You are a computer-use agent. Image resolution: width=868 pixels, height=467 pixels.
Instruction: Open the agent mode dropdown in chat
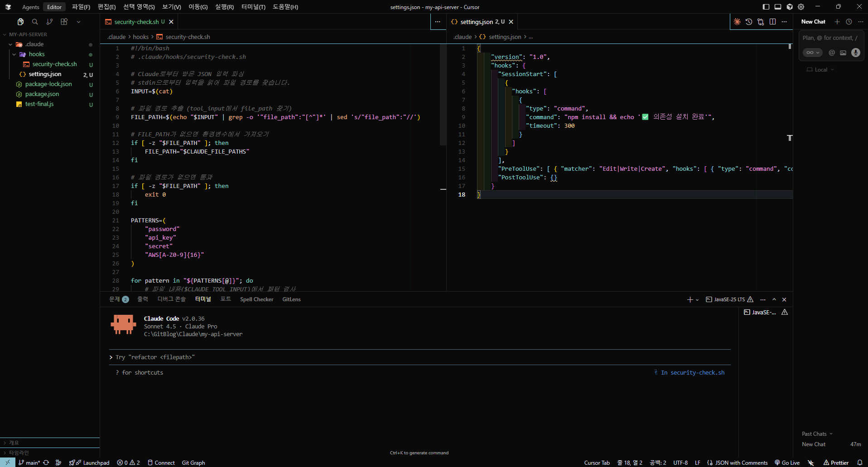click(813, 53)
